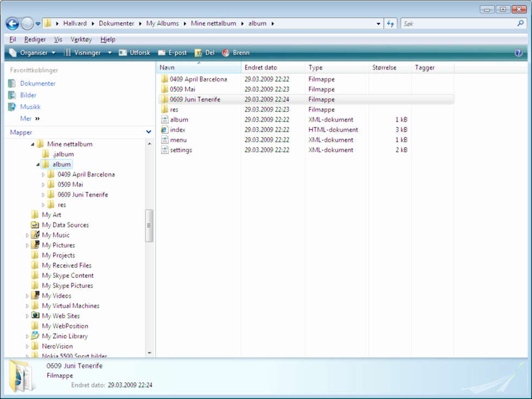Image resolution: width=532 pixels, height=399 pixels.
Task: Sort by Type column header
Action: pyautogui.click(x=337, y=67)
